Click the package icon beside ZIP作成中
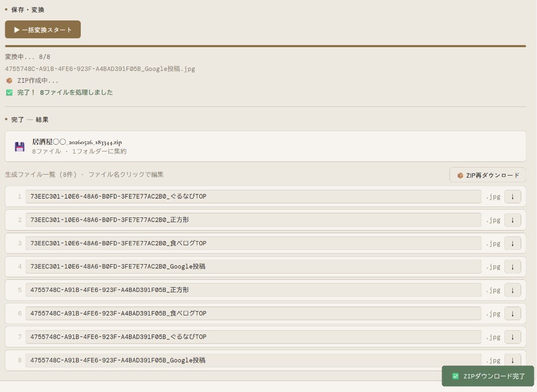This screenshot has width=537, height=392. [x=9, y=81]
